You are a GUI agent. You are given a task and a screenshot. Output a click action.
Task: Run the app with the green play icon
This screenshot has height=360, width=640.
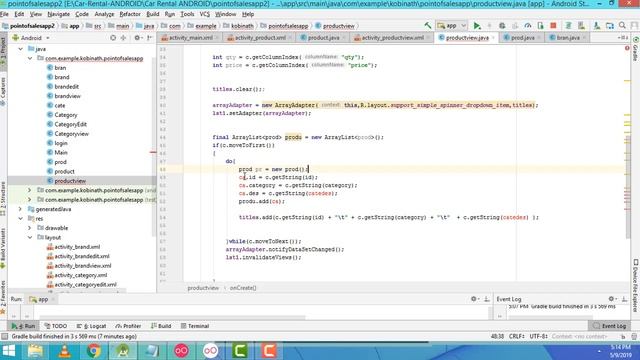[x=477, y=26]
